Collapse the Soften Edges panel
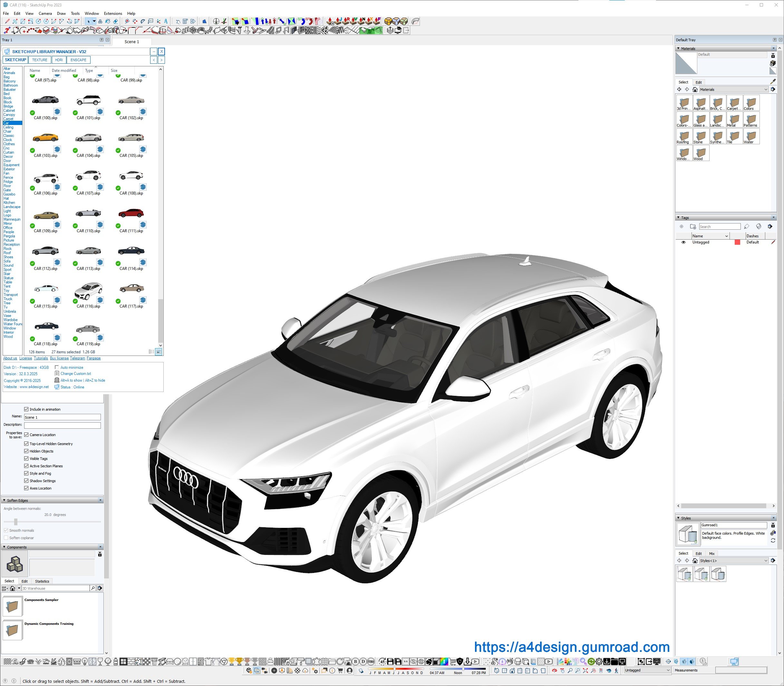Screen dimensions: 784x686 coord(4,500)
